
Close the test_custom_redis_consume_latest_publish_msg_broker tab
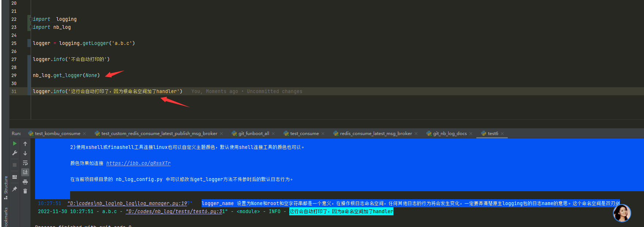click(x=221, y=134)
